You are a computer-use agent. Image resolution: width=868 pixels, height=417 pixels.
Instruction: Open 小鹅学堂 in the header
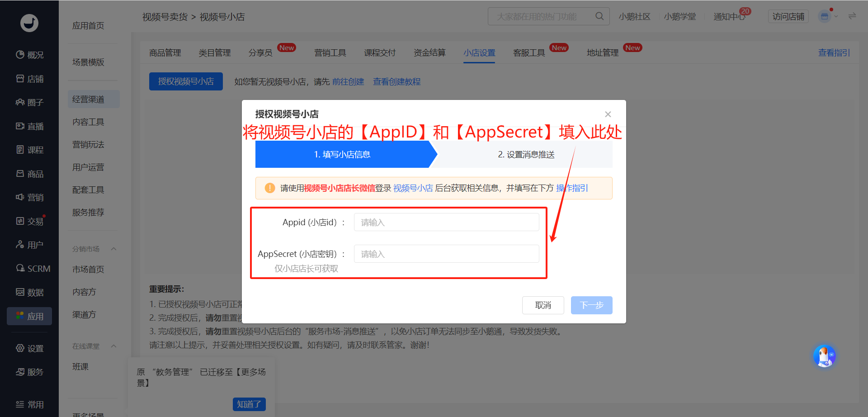[680, 16]
